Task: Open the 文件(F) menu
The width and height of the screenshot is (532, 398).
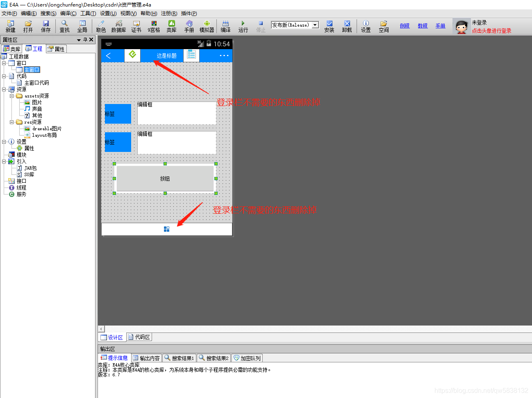Action: pyautogui.click(x=9, y=14)
